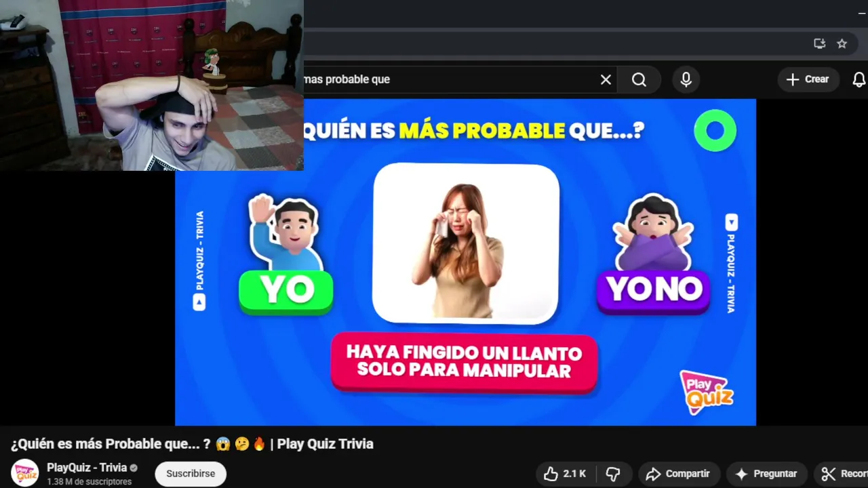Open the PlayQuiz - Trivia channel name
Image resolution: width=868 pixels, height=488 pixels.
click(x=87, y=468)
